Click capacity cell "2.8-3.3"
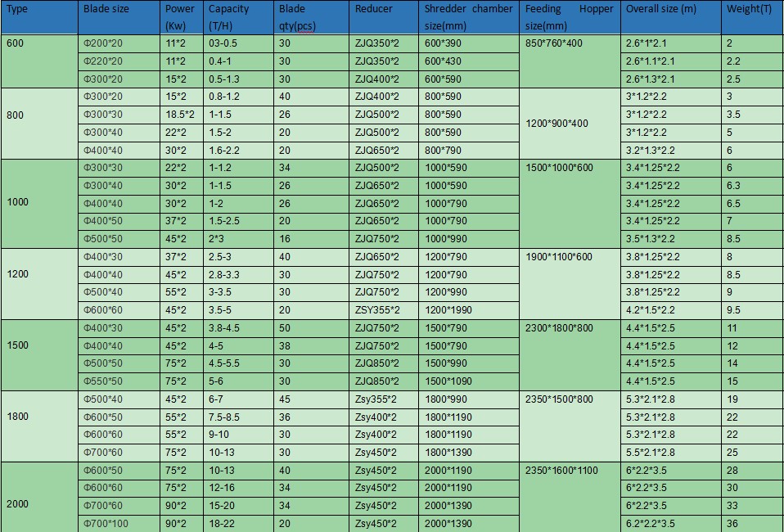The width and height of the screenshot is (784, 532). click(x=238, y=275)
